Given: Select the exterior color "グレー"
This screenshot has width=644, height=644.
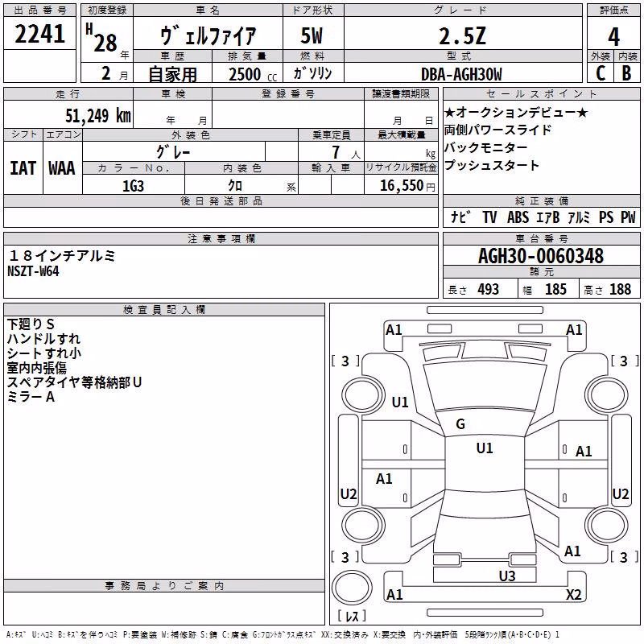Looking at the screenshot, I should point(173,152).
